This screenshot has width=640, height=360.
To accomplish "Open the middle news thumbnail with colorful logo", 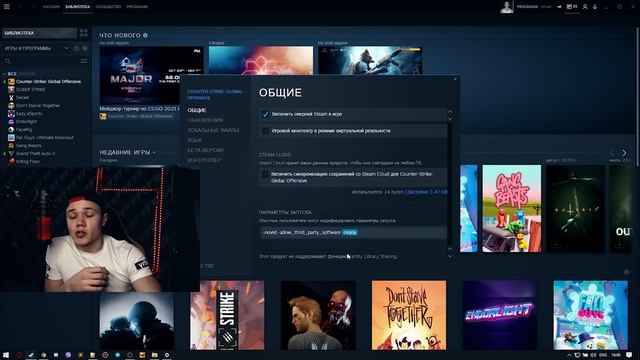I will (261, 60).
